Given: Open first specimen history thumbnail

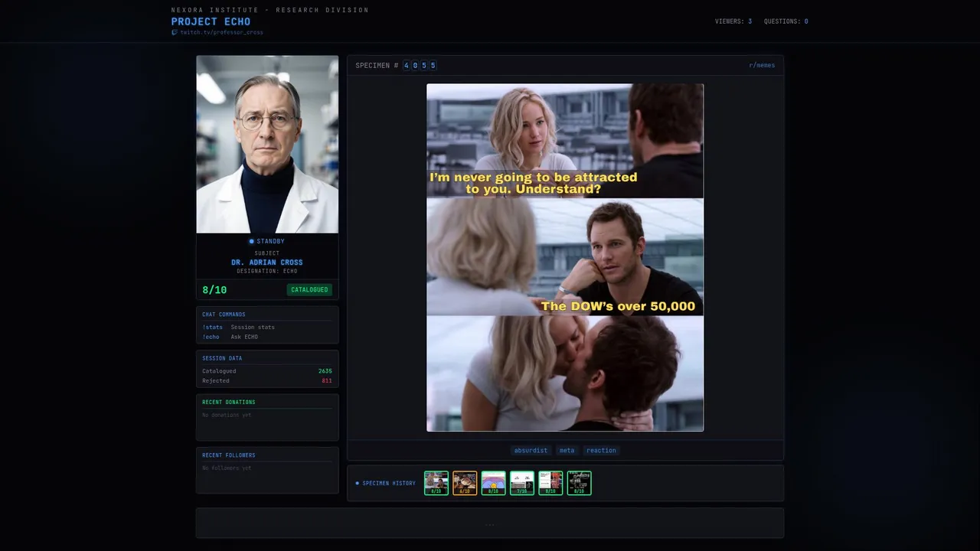Looking at the screenshot, I should pos(436,483).
